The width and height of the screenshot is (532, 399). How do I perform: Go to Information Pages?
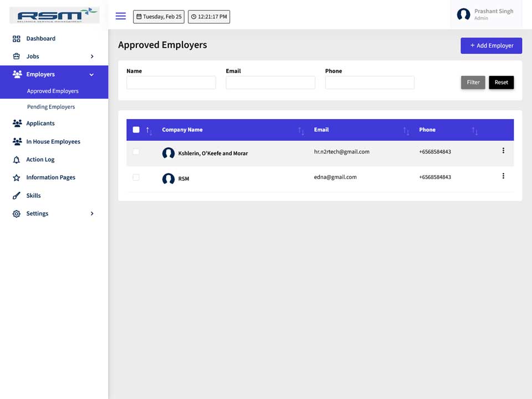coord(50,177)
